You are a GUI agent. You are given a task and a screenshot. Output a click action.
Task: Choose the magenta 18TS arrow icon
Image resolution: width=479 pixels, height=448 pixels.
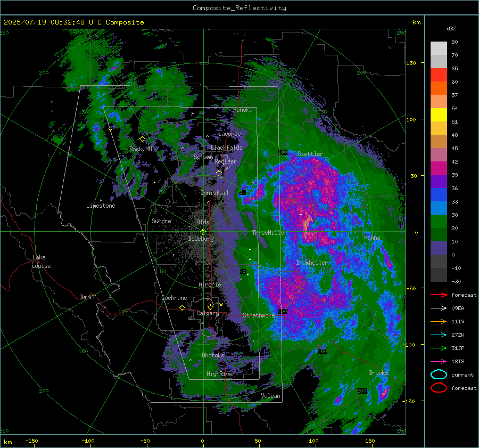pos(439,362)
